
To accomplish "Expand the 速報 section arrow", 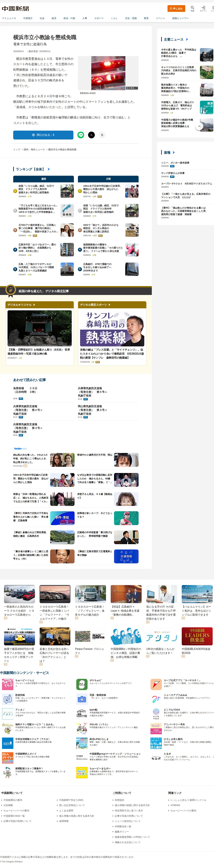I will pos(174,153).
